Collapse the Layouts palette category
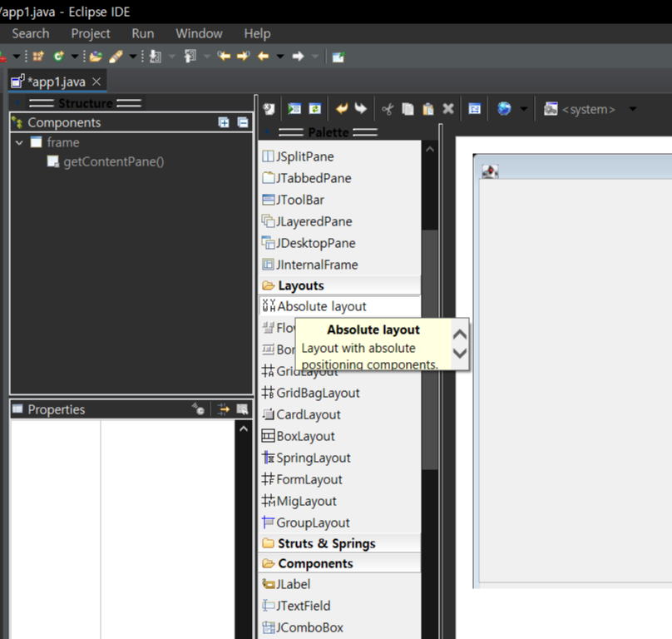Screen dimensions: 672x639 [340, 285]
